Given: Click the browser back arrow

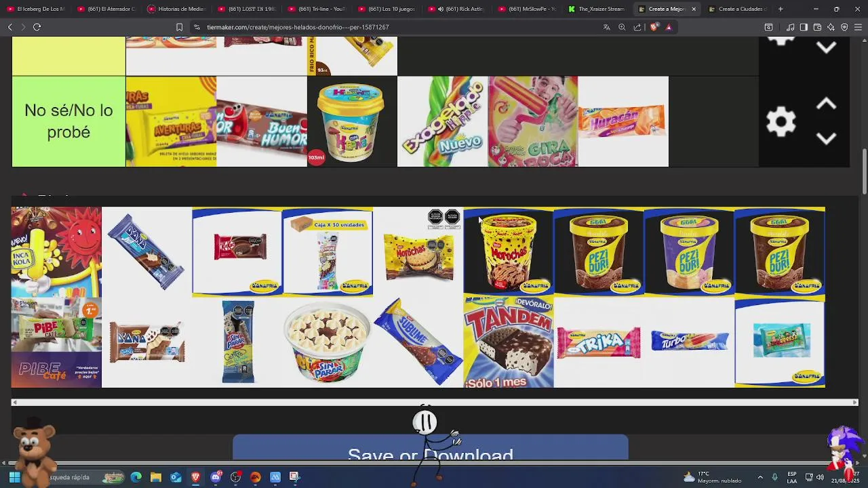Looking at the screenshot, I should [x=10, y=27].
